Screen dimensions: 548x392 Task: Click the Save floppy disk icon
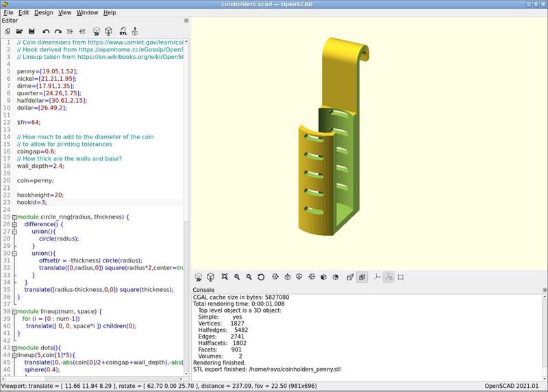(x=32, y=32)
